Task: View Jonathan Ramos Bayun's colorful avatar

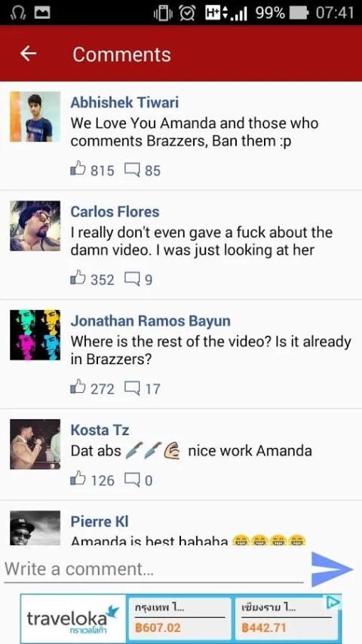Action: (x=35, y=335)
